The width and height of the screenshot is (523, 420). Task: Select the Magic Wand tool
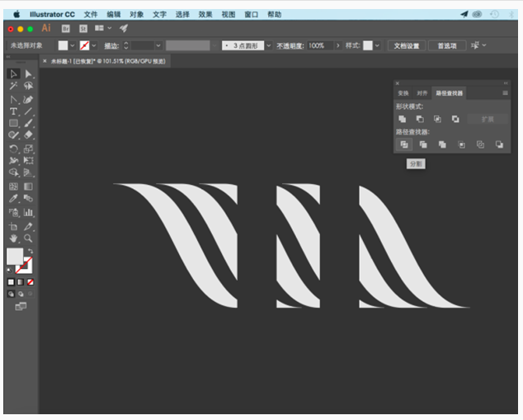click(x=14, y=86)
